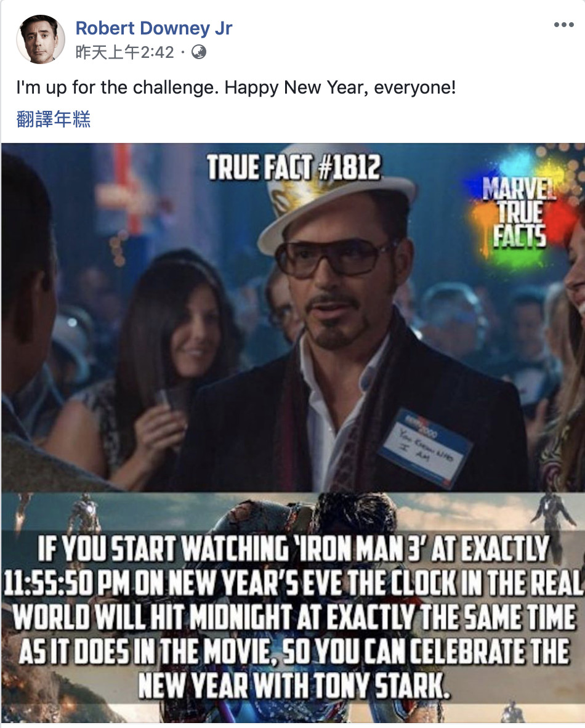Click the TRUE FACT #1812 heading in the image
Image resolution: width=585 pixels, height=728 pixels.
coord(294,167)
